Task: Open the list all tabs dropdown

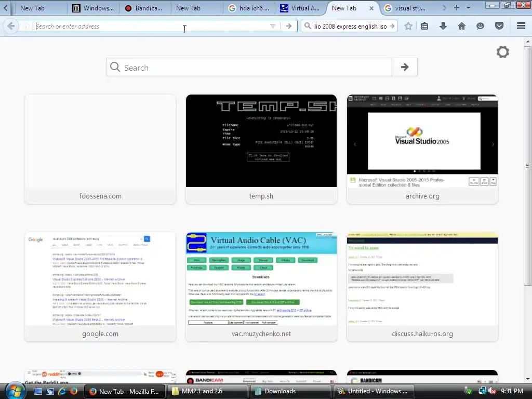Action: click(469, 8)
